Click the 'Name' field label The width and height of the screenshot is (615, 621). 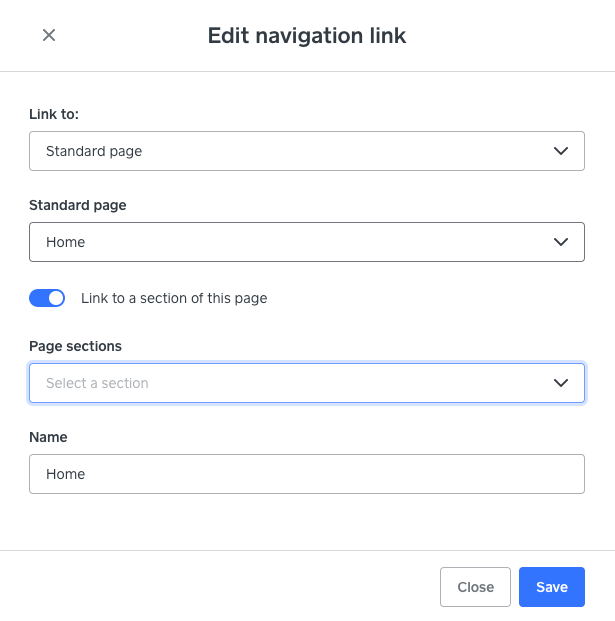49,437
